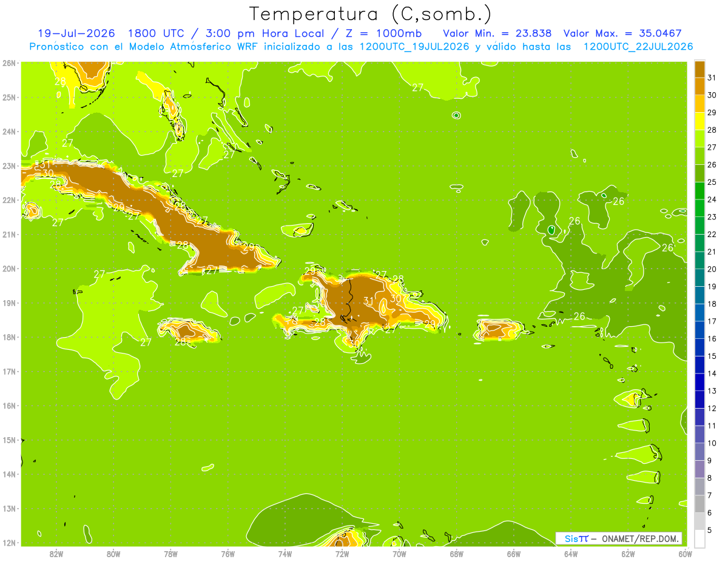Viewport: 728px width, 562px height.
Task: Click legend value 20 on the color bar
Action: point(712,269)
